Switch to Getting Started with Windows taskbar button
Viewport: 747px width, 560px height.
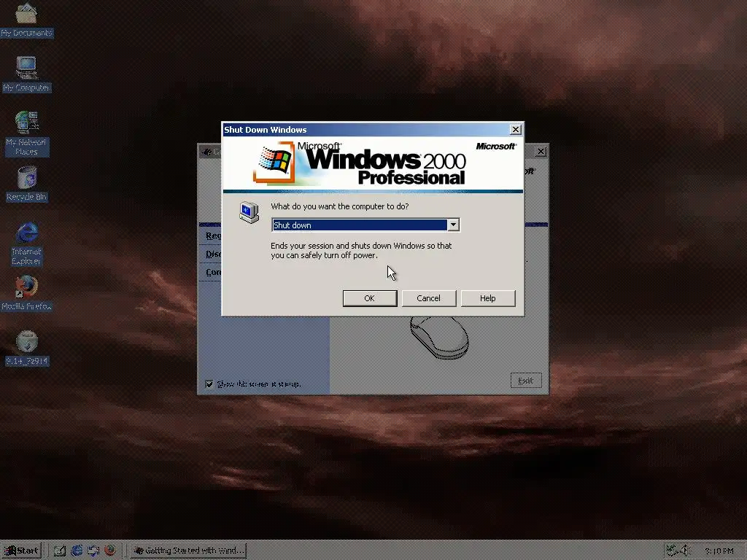[x=189, y=551]
